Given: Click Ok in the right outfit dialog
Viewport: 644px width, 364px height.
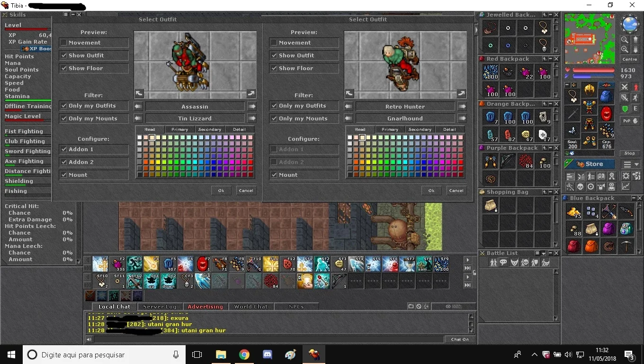Looking at the screenshot, I should [431, 191].
